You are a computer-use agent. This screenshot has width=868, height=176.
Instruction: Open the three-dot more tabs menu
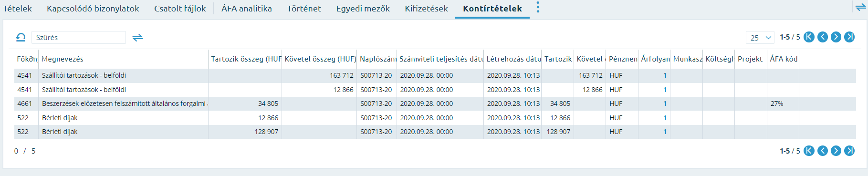click(538, 7)
